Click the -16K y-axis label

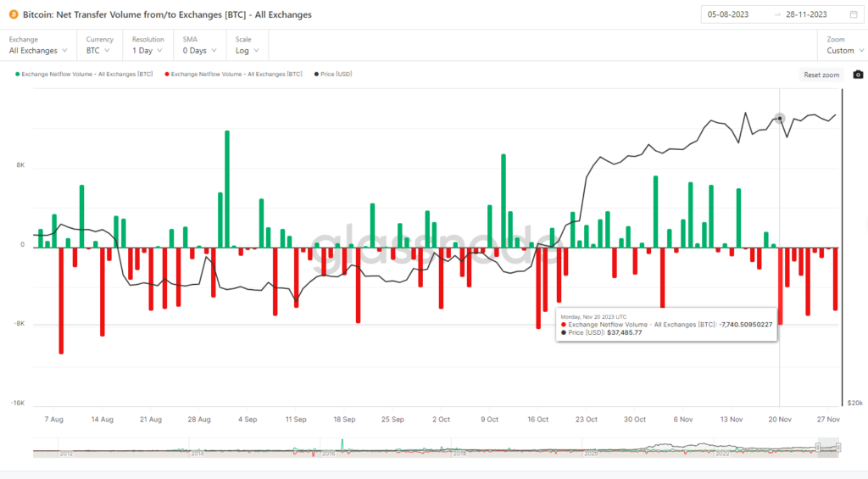(x=18, y=404)
